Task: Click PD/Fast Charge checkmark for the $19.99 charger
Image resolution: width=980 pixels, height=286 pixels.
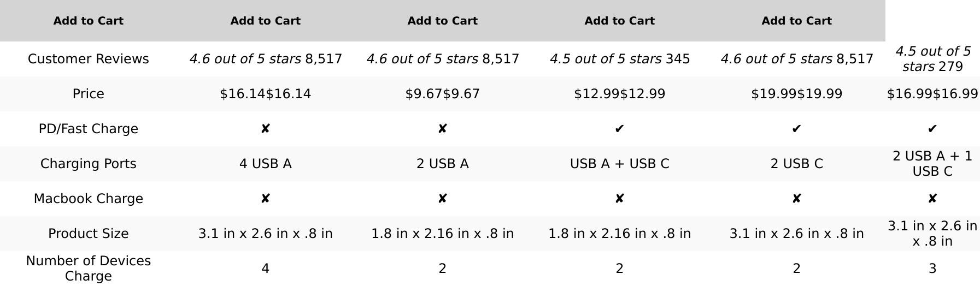Action: 796,129
